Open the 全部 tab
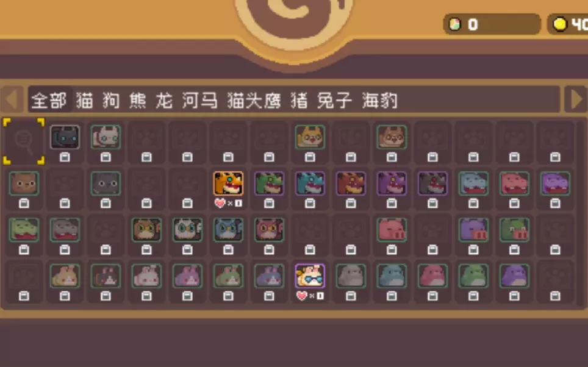The width and height of the screenshot is (588, 367). click(49, 101)
